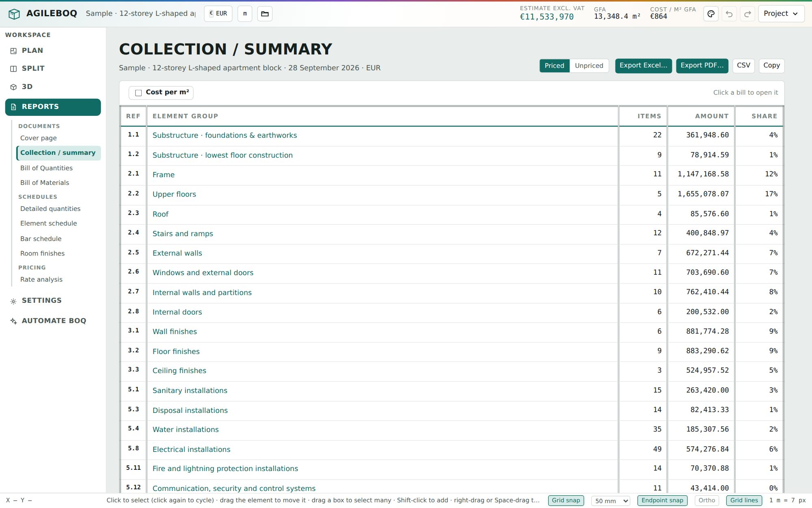Open the EUR currency selector

(218, 14)
